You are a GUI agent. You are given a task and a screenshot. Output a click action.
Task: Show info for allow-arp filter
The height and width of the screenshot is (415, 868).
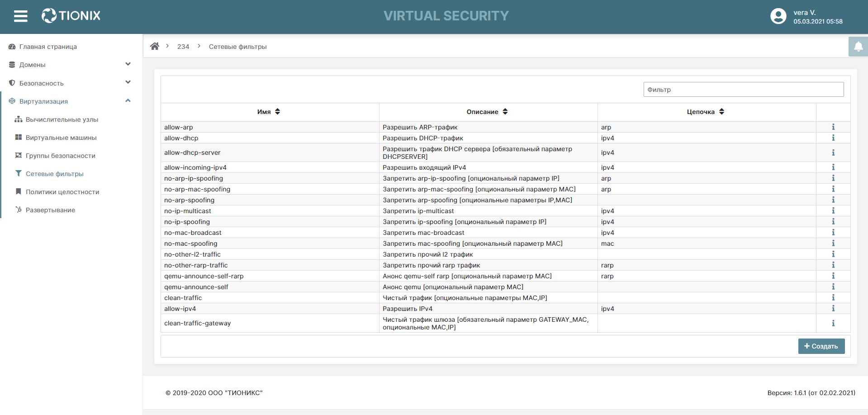[x=833, y=127]
